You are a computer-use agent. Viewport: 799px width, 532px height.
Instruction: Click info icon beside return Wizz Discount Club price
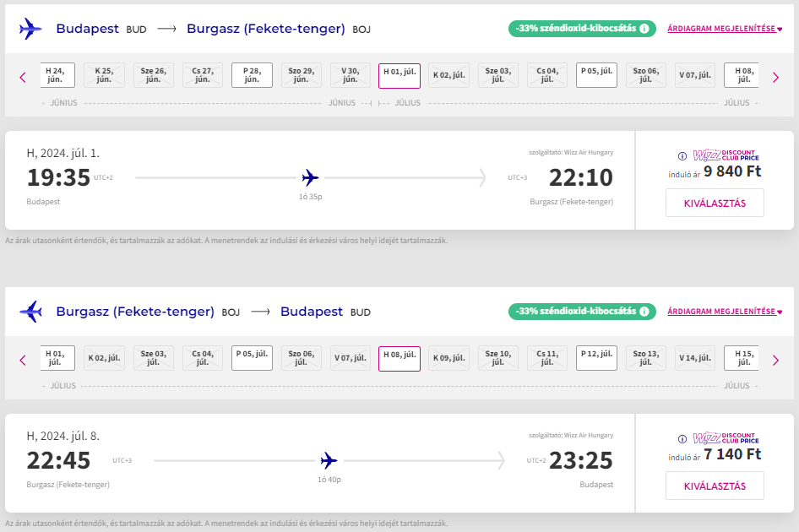(x=682, y=439)
